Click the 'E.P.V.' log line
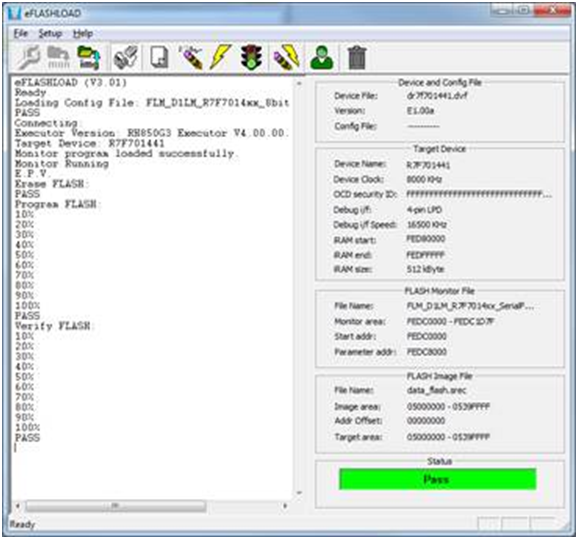 pos(32,173)
